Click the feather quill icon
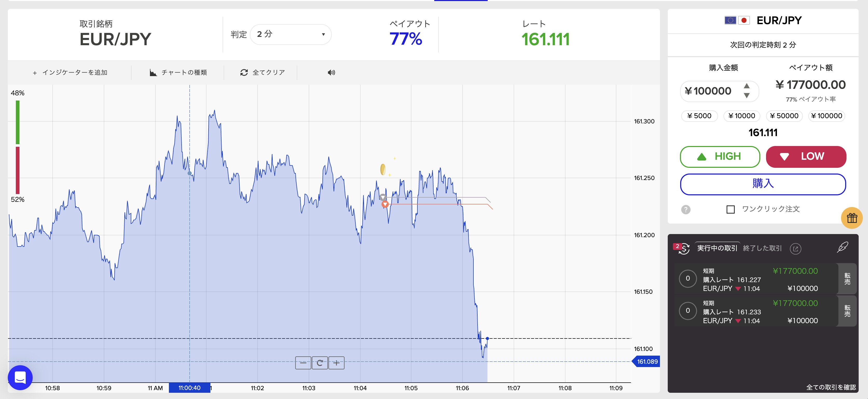 pyautogui.click(x=842, y=247)
